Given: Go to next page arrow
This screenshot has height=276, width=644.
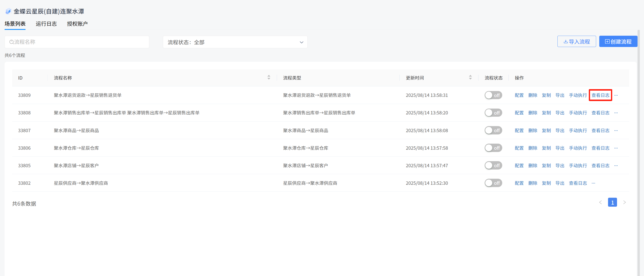Looking at the screenshot, I should [x=625, y=202].
